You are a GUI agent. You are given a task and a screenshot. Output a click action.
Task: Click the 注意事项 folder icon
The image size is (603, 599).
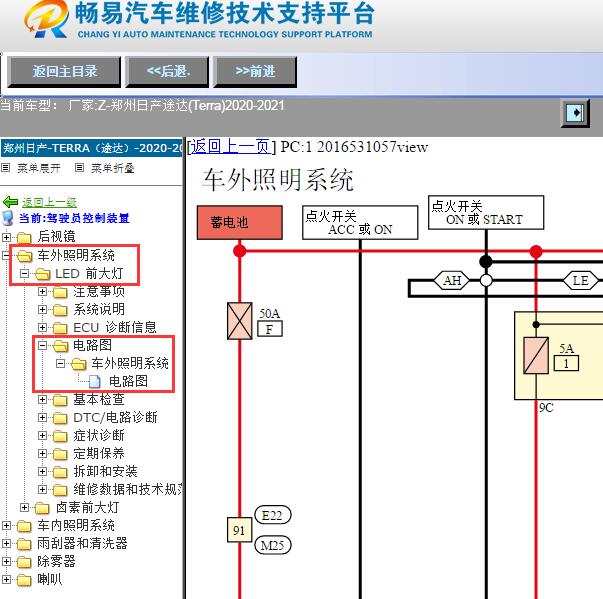coord(60,292)
